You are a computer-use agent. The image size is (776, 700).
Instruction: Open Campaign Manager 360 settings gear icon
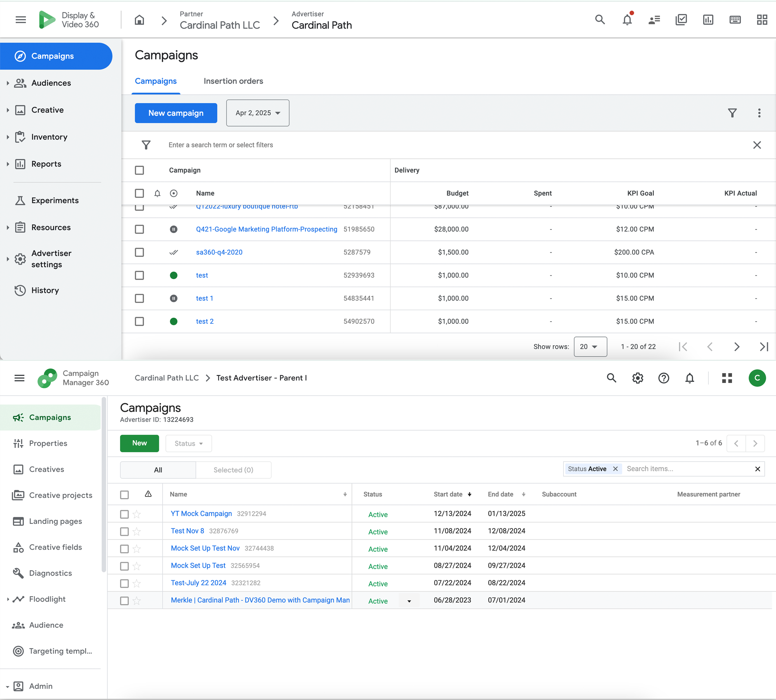(x=638, y=378)
